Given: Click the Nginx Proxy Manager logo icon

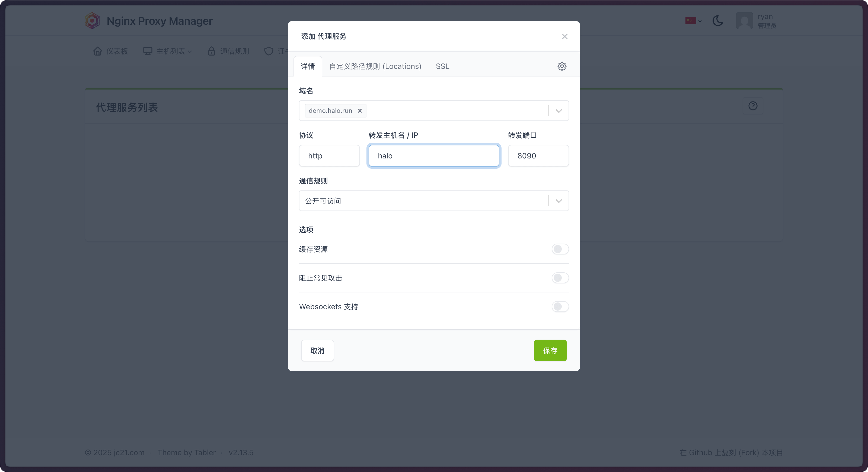Looking at the screenshot, I should (92, 21).
